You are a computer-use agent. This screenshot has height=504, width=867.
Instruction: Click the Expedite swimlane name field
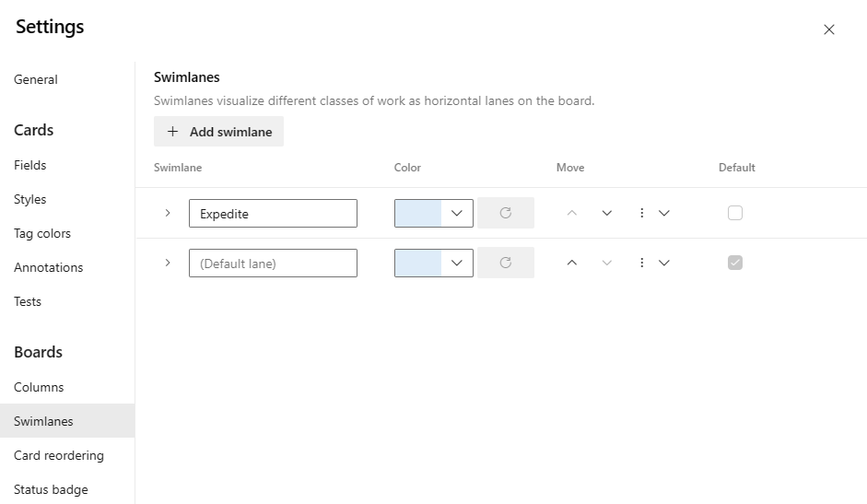coord(273,213)
